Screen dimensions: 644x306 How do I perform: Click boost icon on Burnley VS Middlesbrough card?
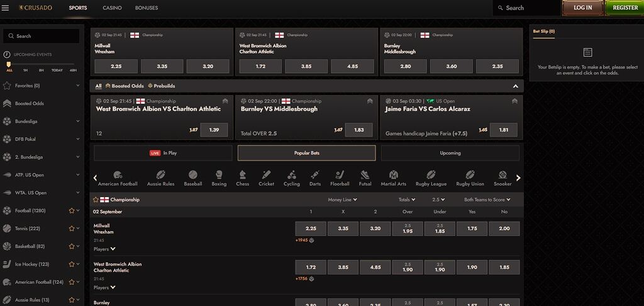(370, 101)
